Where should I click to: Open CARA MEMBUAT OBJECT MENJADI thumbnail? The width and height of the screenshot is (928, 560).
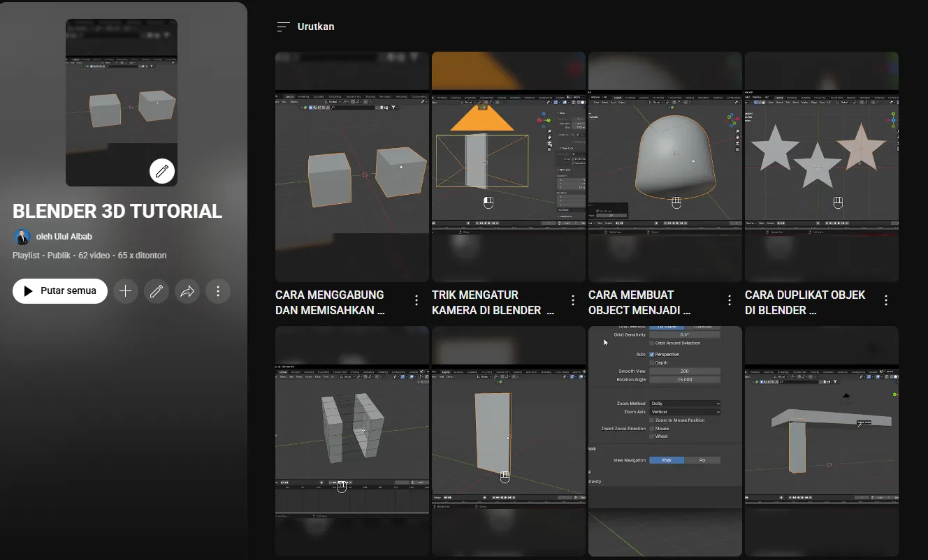[x=665, y=167]
